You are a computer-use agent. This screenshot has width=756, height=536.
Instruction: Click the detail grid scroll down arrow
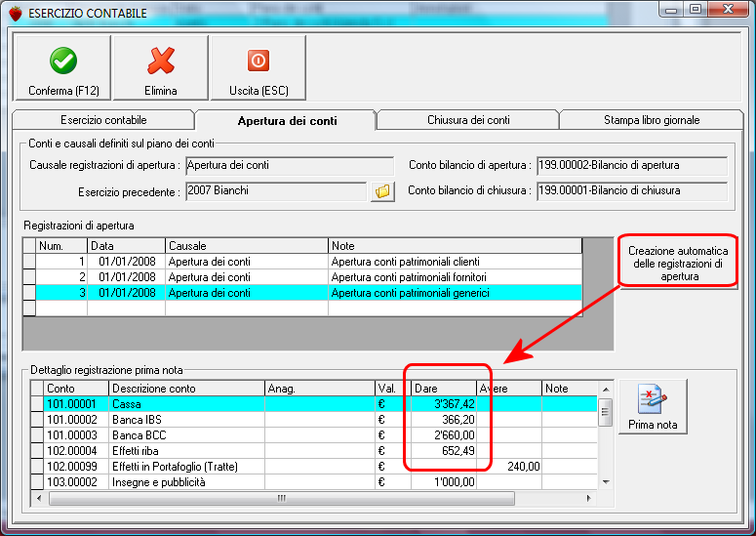606,481
